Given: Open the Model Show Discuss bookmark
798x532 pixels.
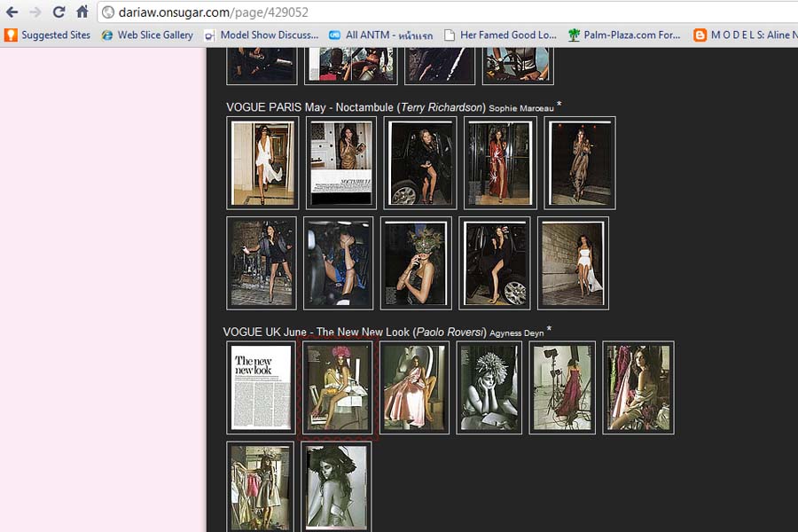Looking at the screenshot, I should click(x=261, y=35).
